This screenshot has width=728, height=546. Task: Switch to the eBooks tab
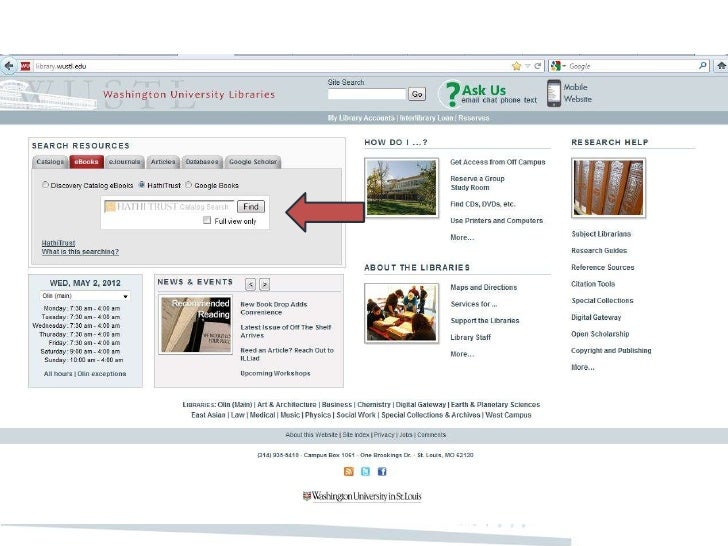86,162
